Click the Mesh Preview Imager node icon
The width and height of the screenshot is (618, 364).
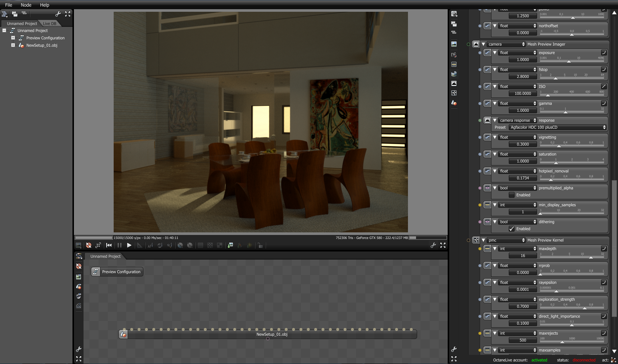476,44
